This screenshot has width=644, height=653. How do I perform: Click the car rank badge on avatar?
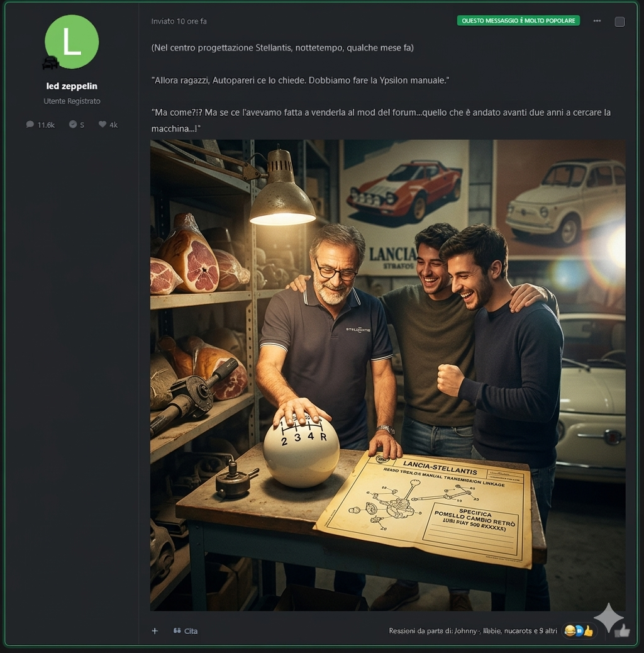[50, 62]
